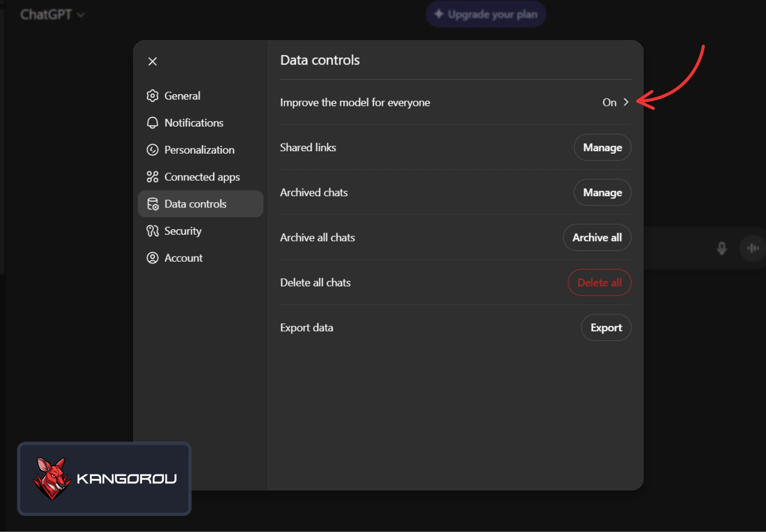Click the General gear icon
766x532 pixels.
point(153,96)
